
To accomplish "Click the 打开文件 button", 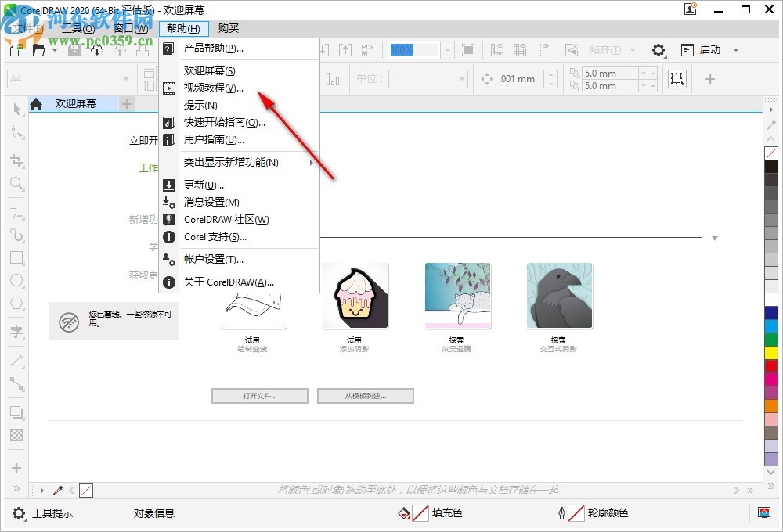I will 259,395.
